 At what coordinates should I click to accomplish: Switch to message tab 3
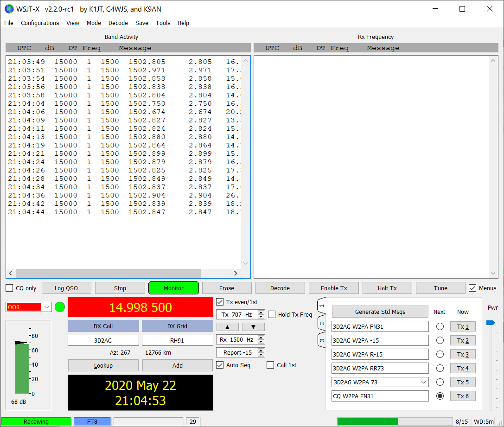(322, 340)
